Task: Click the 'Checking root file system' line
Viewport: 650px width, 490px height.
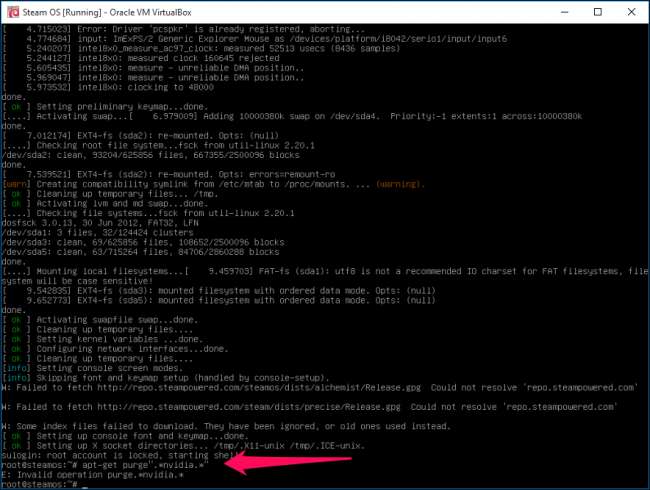Action: (158, 146)
